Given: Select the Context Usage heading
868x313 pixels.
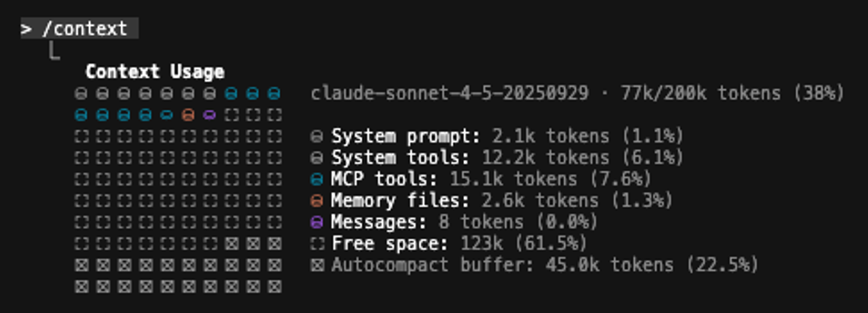Looking at the screenshot, I should pyautogui.click(x=154, y=72).
